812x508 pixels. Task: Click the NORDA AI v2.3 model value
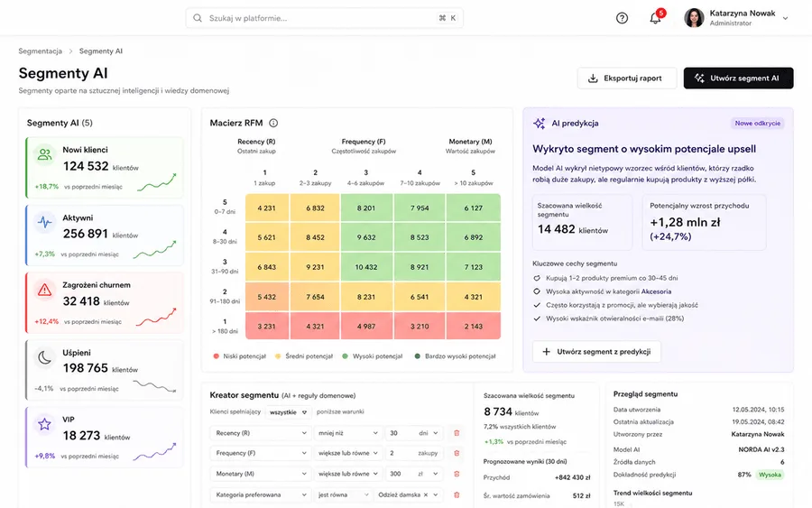[x=761, y=449]
